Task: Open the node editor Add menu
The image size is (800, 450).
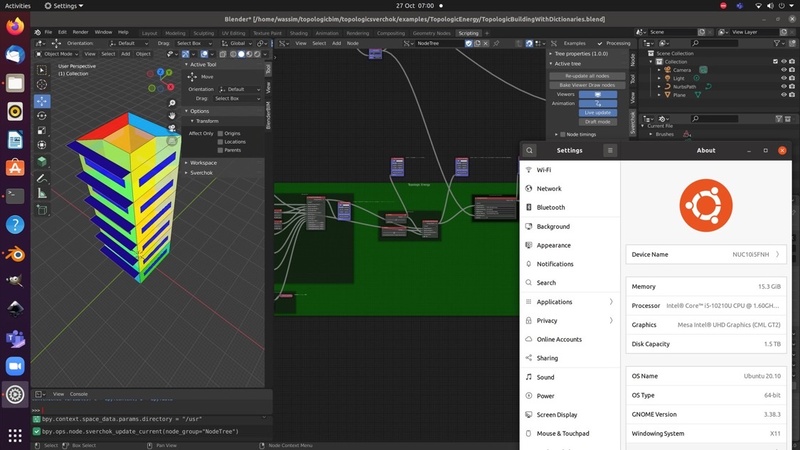Action: [x=337, y=43]
